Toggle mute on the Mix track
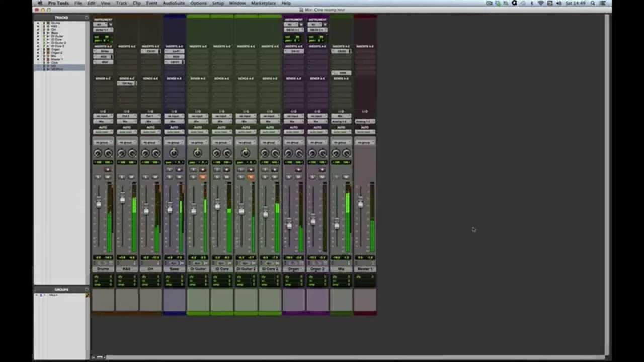Image resolution: width=644 pixels, height=362 pixels. [x=346, y=176]
